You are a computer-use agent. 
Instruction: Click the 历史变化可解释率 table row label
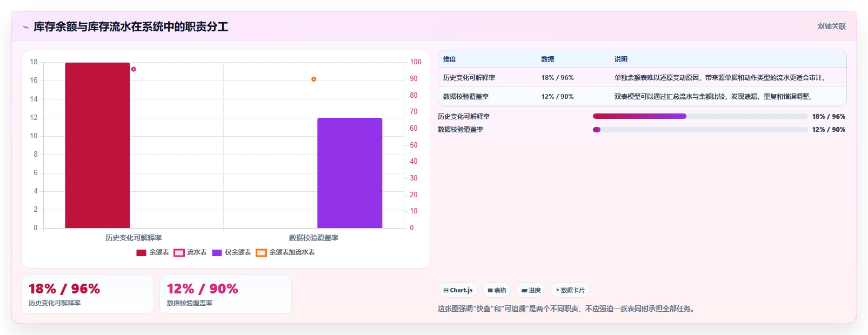(469, 78)
